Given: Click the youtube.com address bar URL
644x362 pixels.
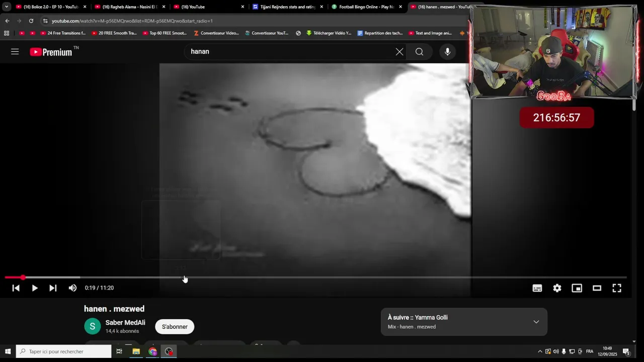Looking at the screenshot, I should point(132,21).
